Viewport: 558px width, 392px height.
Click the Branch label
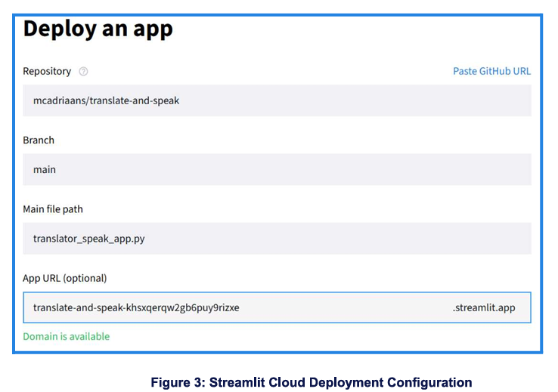(x=39, y=140)
